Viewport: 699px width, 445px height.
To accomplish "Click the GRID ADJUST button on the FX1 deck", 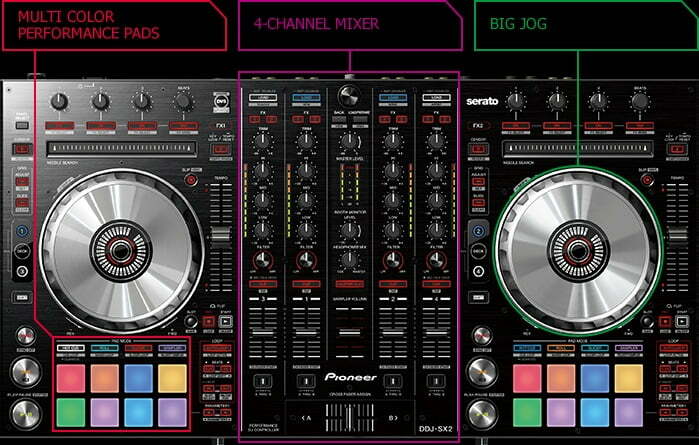I will coord(22,182).
